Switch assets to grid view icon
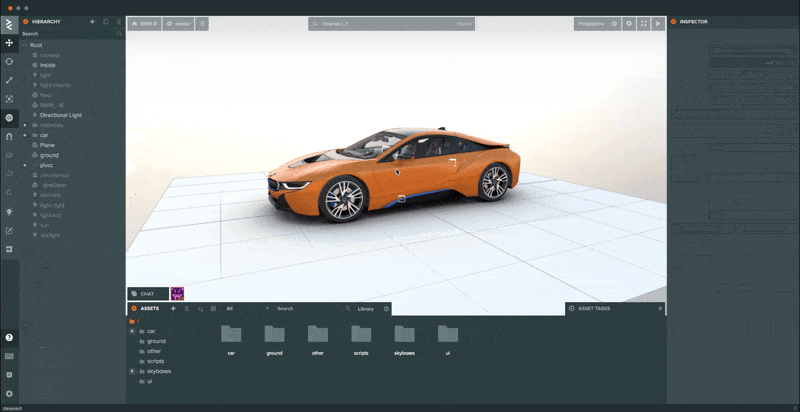Viewport: 800px width, 412px height. pyautogui.click(x=213, y=308)
